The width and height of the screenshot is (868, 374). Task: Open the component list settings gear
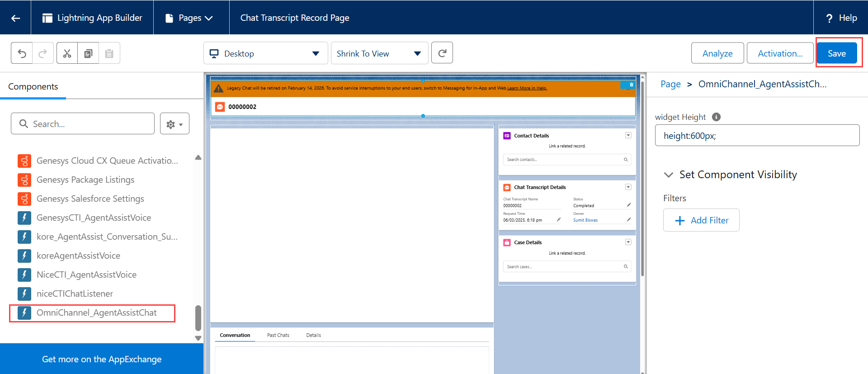click(175, 123)
